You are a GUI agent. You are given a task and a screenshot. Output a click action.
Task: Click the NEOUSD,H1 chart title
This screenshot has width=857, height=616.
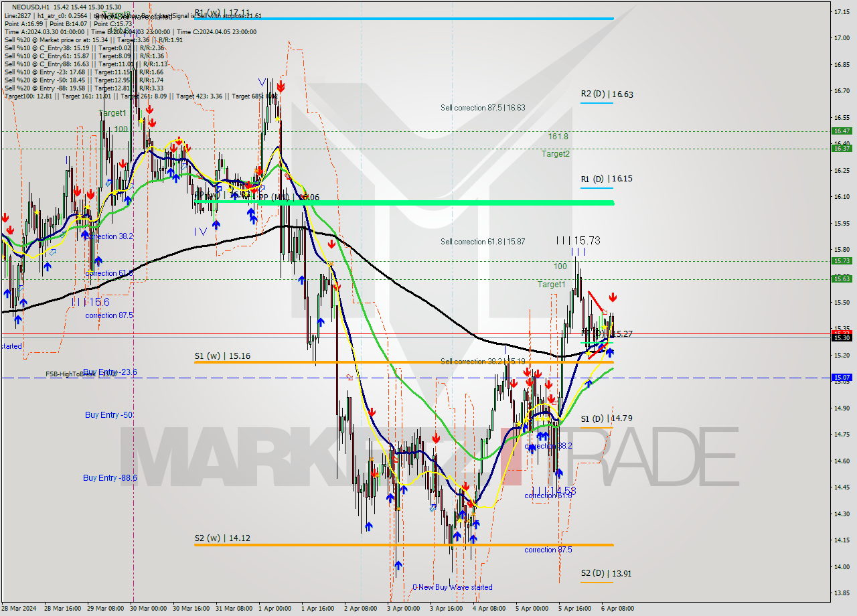[x=31, y=7]
